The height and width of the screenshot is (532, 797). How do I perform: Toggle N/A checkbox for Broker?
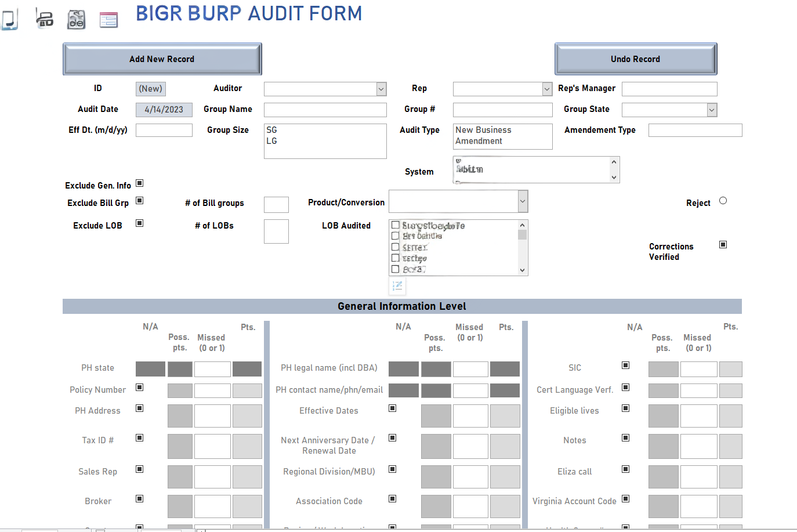[x=140, y=499]
